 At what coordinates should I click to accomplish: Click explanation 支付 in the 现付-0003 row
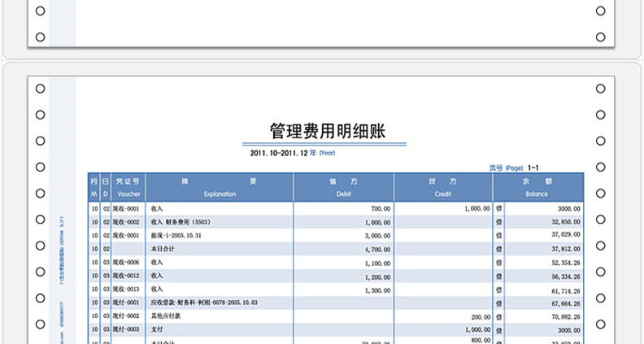(x=157, y=329)
